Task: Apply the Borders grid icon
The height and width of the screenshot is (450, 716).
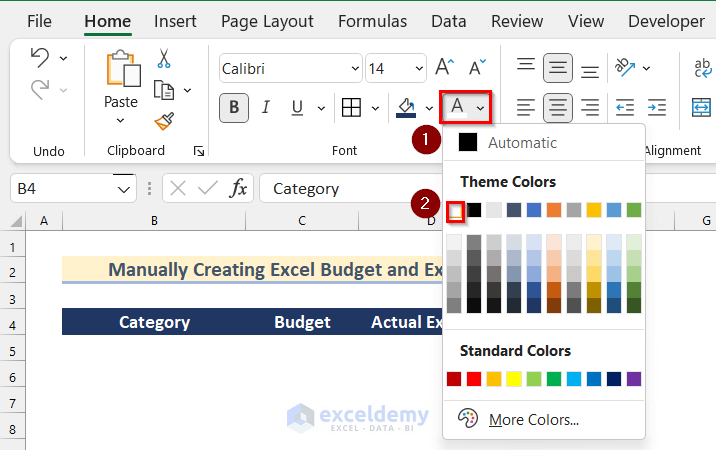Action: (351, 107)
